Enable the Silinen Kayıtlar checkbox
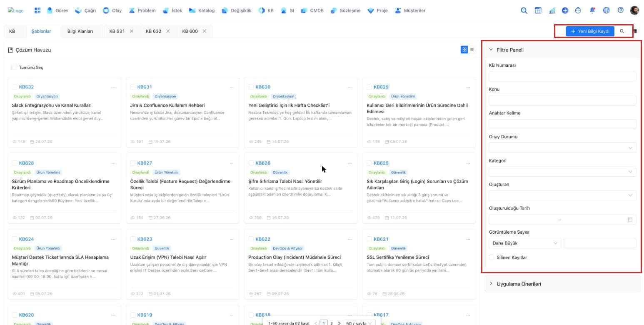Image resolution: width=644 pixels, height=325 pixels. 492,257
